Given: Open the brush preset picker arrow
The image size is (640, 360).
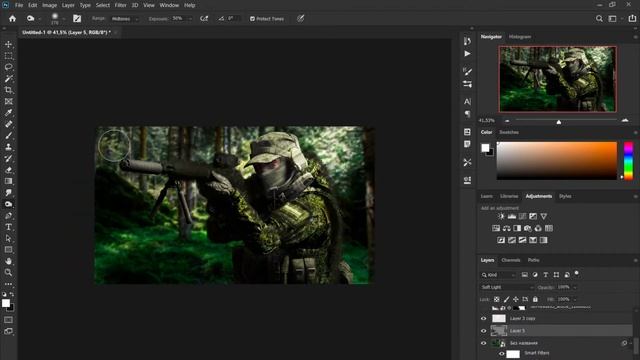Looking at the screenshot, I should tap(64, 19).
